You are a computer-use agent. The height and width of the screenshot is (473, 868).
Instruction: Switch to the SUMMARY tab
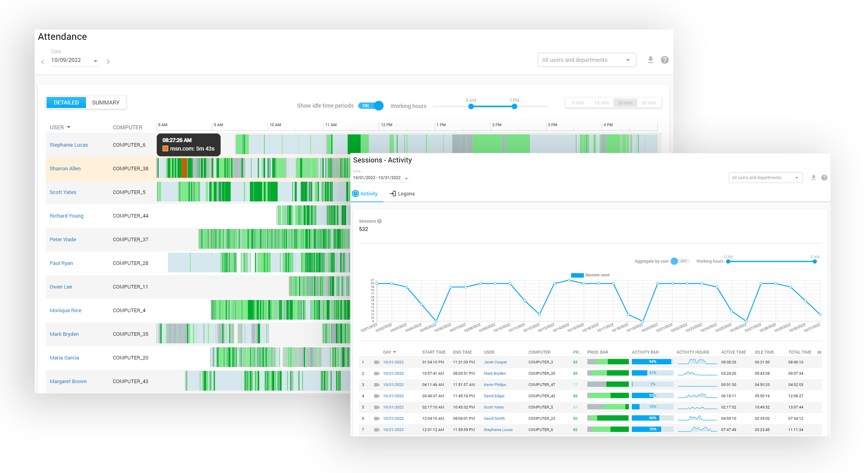pos(106,102)
